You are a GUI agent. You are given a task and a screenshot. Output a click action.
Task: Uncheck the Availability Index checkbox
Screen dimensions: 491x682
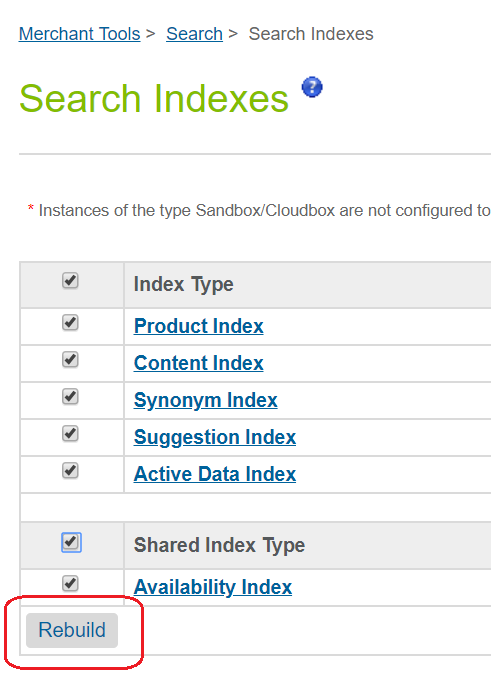click(x=70, y=583)
